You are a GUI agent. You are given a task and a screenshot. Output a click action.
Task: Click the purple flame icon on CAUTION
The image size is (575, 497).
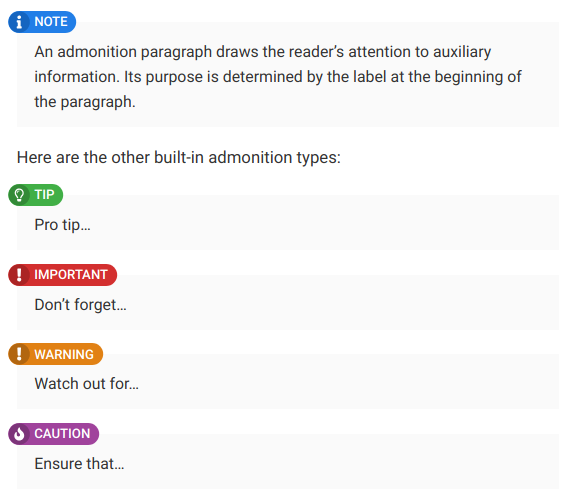19,434
